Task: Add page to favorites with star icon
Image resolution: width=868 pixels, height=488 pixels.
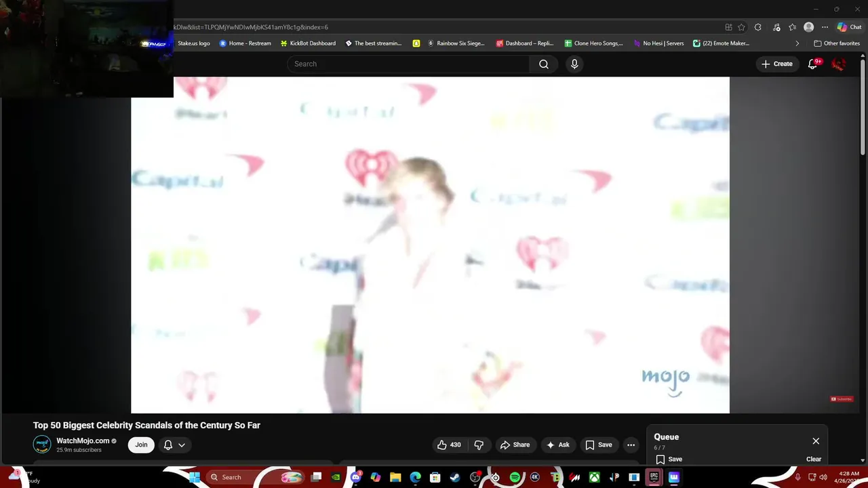Action: (741, 27)
